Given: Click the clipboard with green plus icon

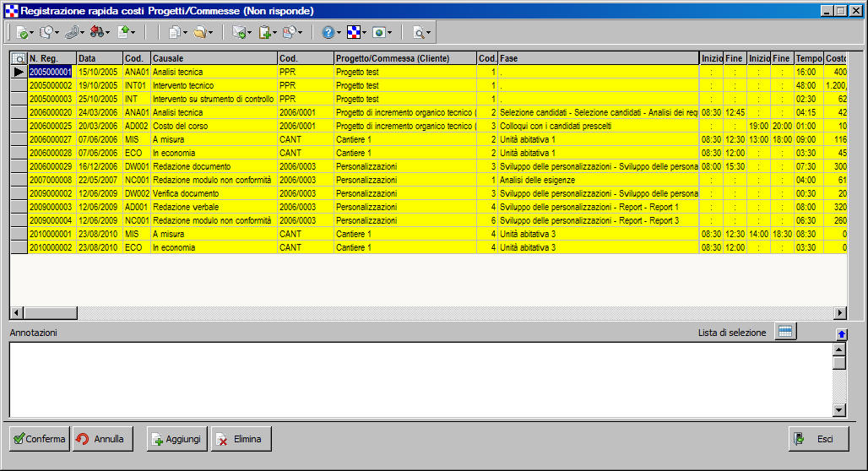Looking at the screenshot, I should pyautogui.click(x=264, y=33).
